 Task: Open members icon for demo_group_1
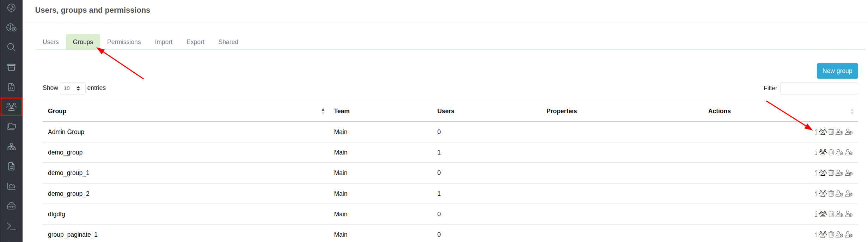coord(823,173)
